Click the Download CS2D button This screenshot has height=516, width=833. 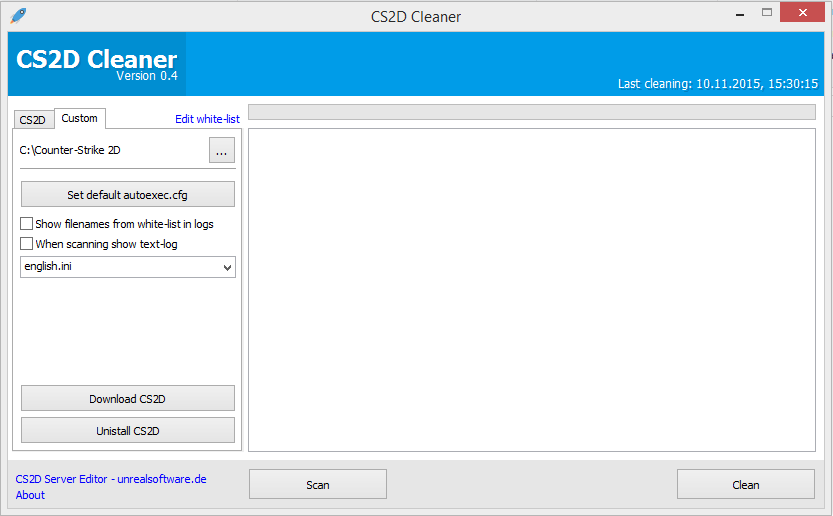tap(128, 399)
